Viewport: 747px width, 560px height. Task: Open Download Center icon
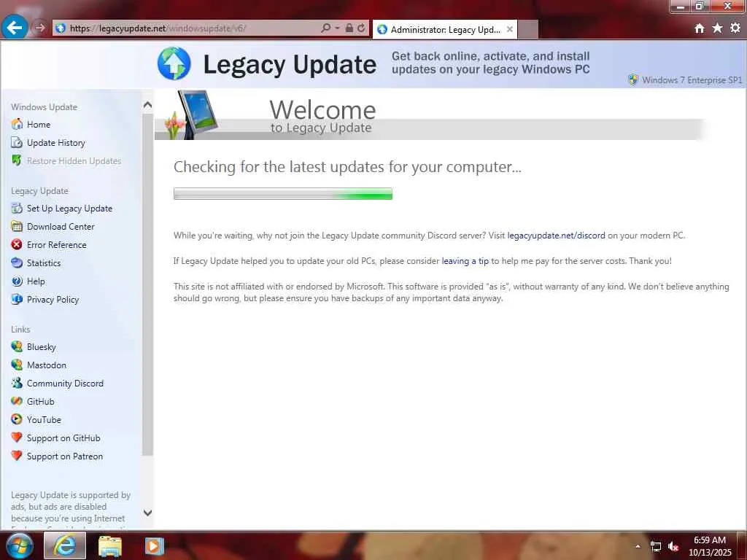pos(17,226)
